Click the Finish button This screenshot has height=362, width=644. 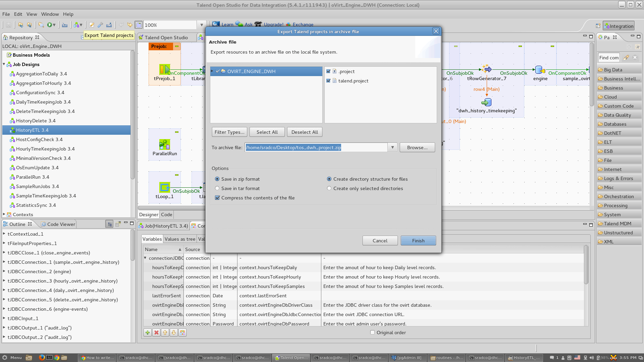point(418,241)
